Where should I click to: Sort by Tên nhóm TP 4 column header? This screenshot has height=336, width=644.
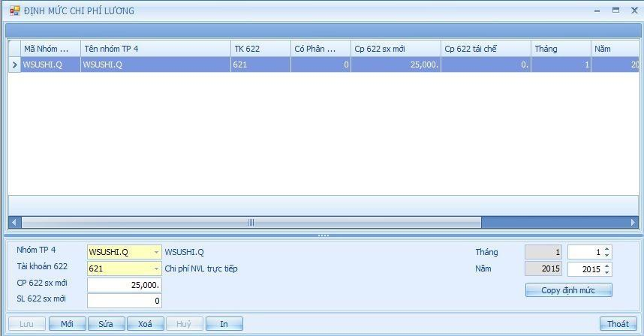[x=155, y=49]
